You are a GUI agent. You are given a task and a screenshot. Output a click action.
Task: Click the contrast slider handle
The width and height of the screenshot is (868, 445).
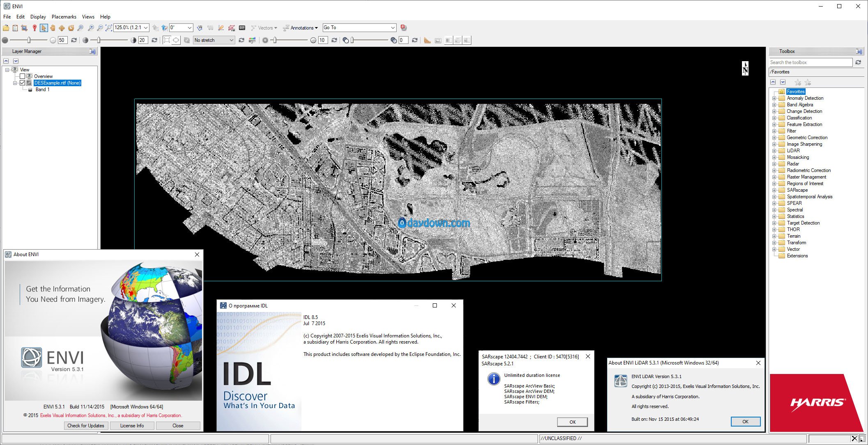99,40
